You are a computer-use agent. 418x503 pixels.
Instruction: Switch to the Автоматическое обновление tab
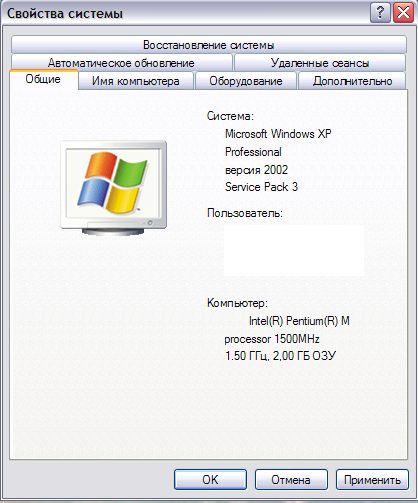121,63
